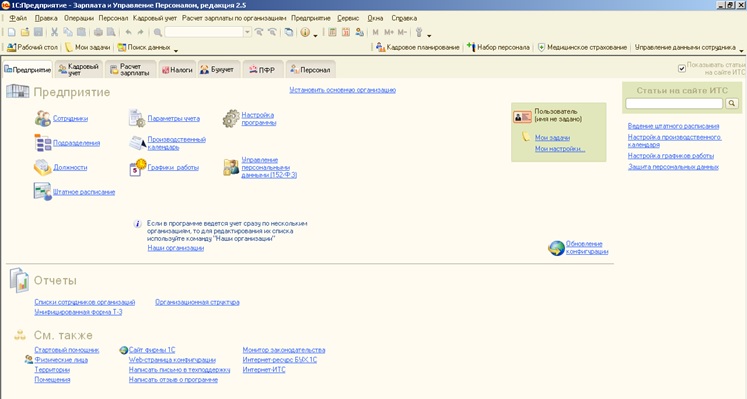This screenshot has height=399, width=747.
Task: Open the Операции menu
Action: tap(79, 18)
